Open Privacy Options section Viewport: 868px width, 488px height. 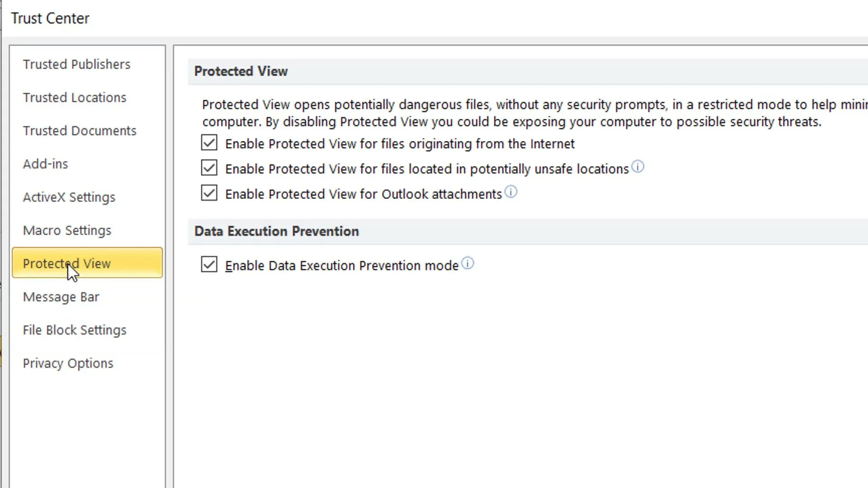pyautogui.click(x=68, y=364)
